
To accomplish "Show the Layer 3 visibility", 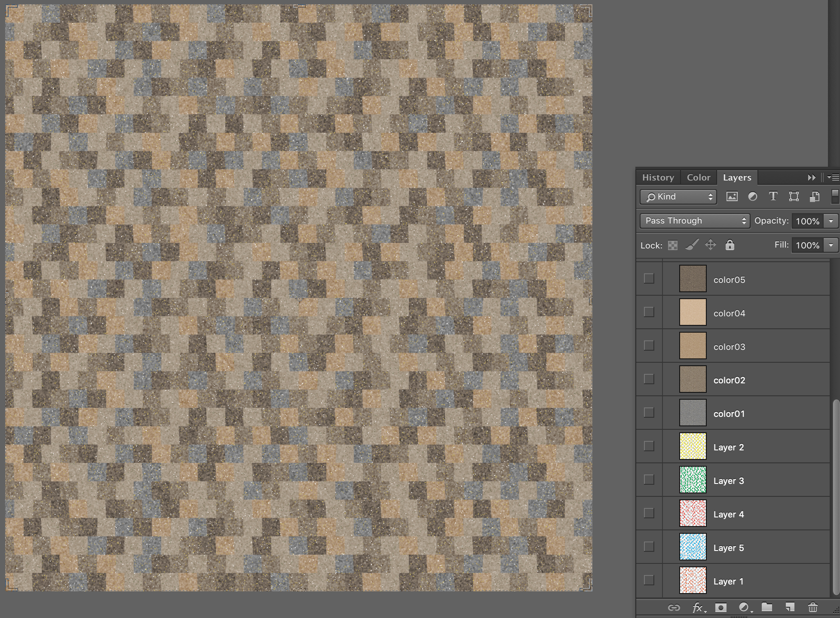I will [x=649, y=480].
